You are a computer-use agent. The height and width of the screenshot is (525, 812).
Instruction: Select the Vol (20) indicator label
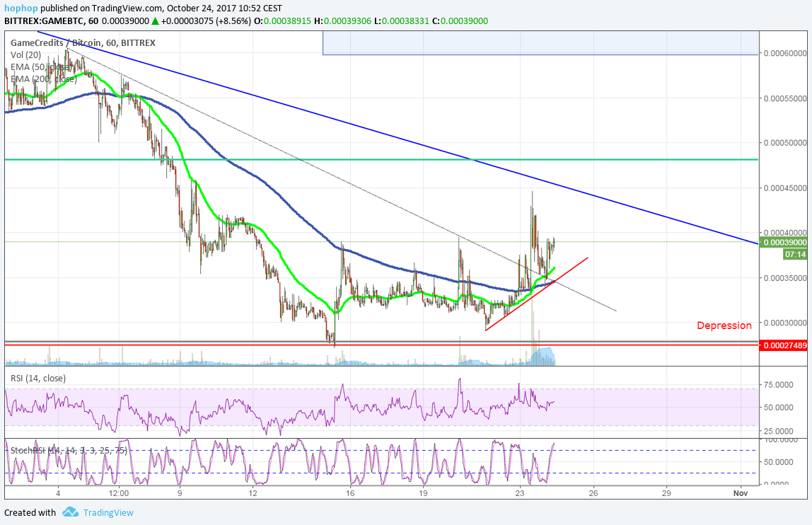coord(26,55)
